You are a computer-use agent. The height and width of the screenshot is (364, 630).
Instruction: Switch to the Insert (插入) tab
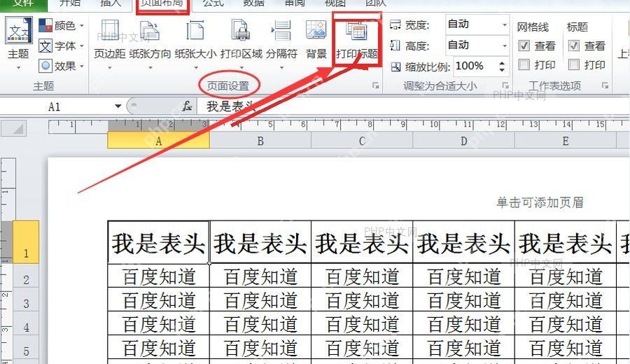coord(111,3)
